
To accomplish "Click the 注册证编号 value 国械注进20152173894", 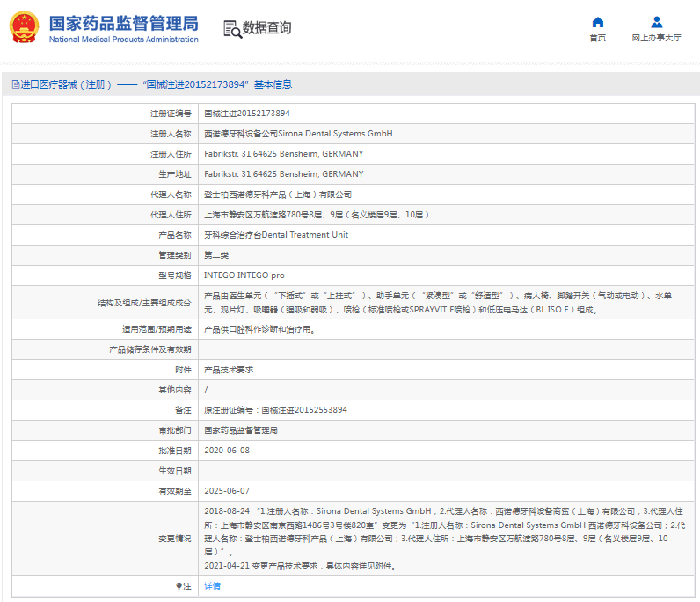I will [x=247, y=114].
